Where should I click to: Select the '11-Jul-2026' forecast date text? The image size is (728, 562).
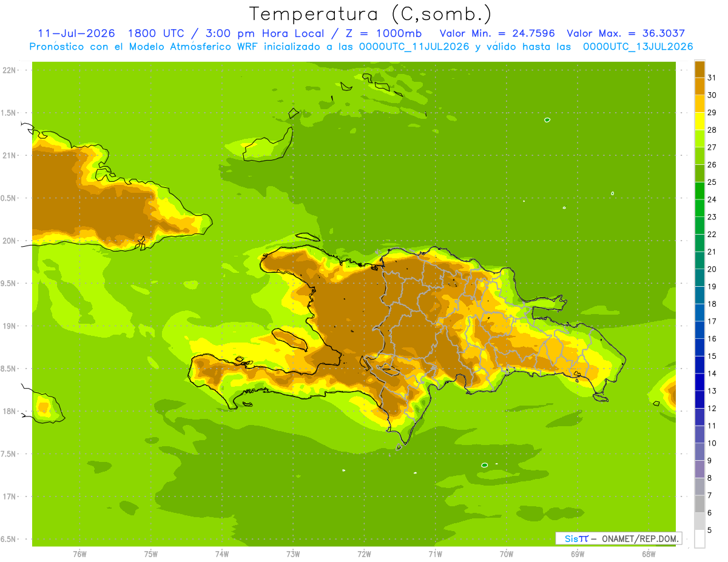76,33
